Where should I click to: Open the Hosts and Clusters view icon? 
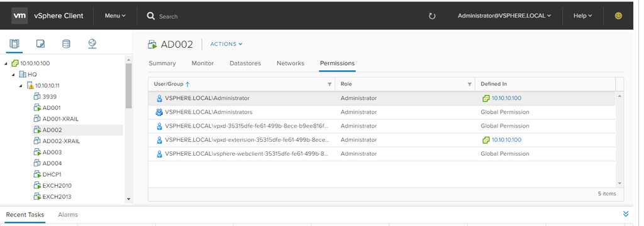tap(14, 43)
